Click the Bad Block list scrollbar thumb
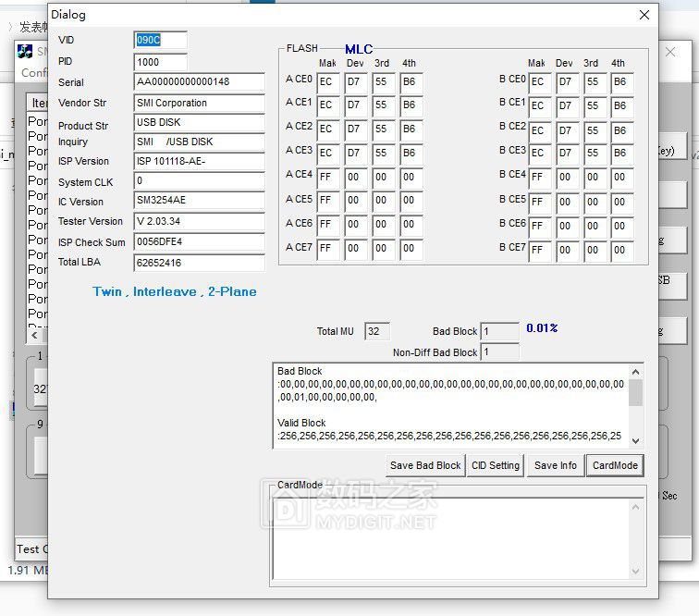This screenshot has width=699, height=616. (636, 392)
